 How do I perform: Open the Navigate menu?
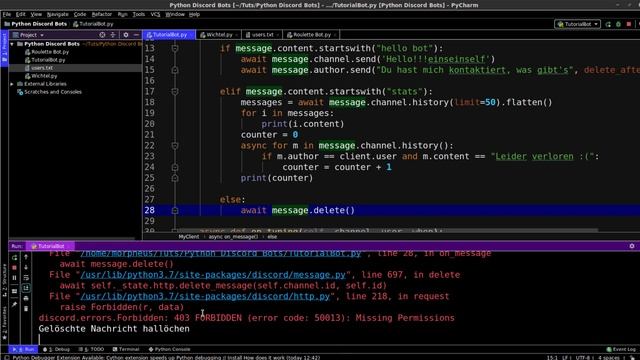point(58,14)
